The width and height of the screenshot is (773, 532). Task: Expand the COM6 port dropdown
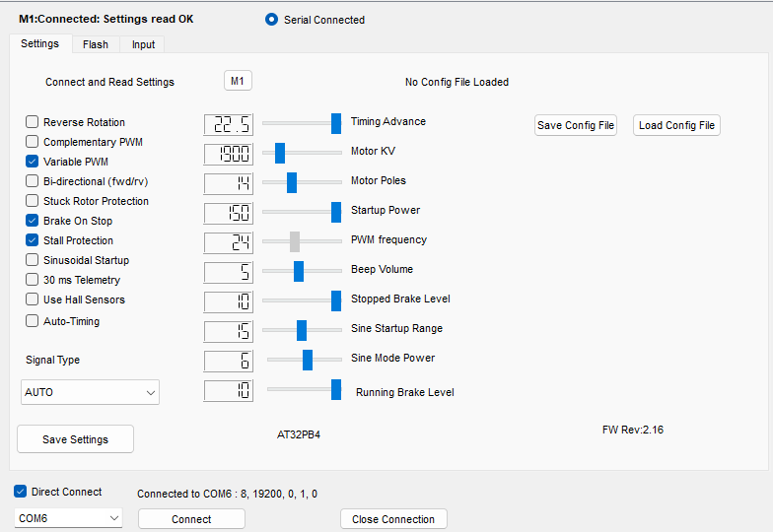click(69, 518)
